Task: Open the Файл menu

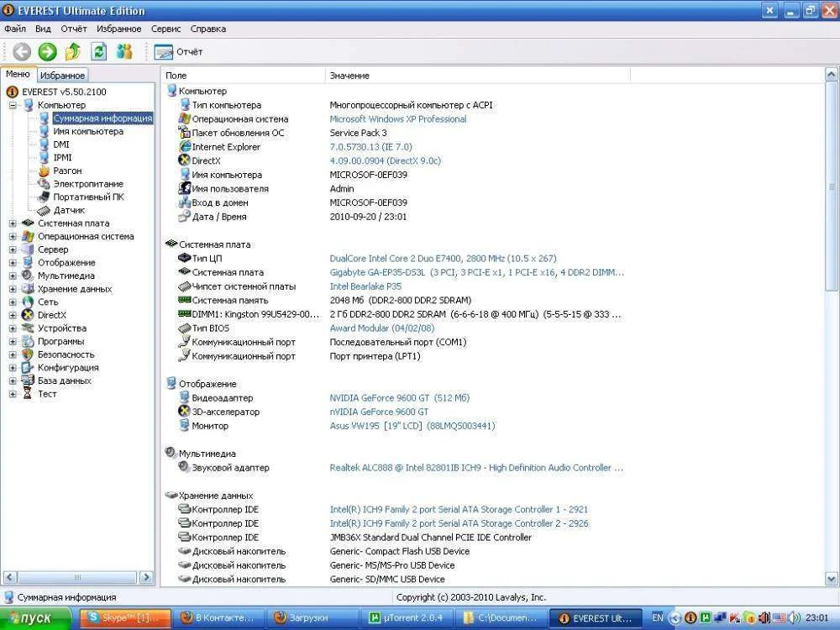Action: pyautogui.click(x=15, y=29)
